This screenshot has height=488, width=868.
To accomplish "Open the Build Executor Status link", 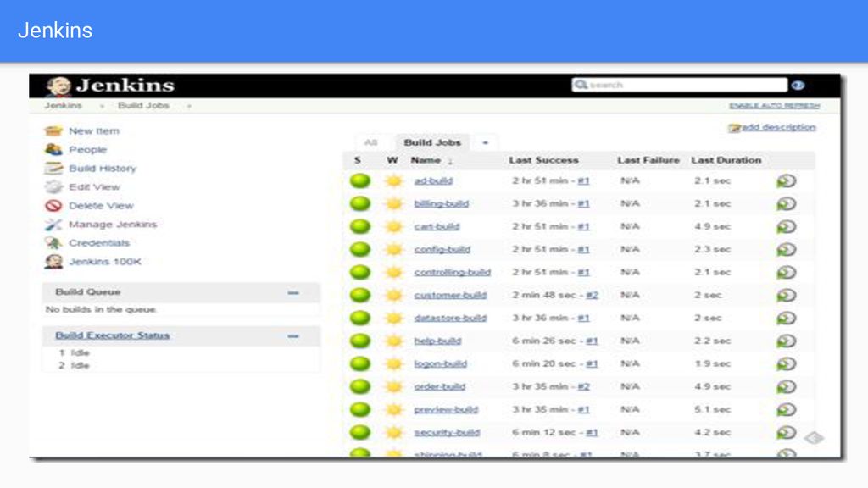I will [x=113, y=335].
